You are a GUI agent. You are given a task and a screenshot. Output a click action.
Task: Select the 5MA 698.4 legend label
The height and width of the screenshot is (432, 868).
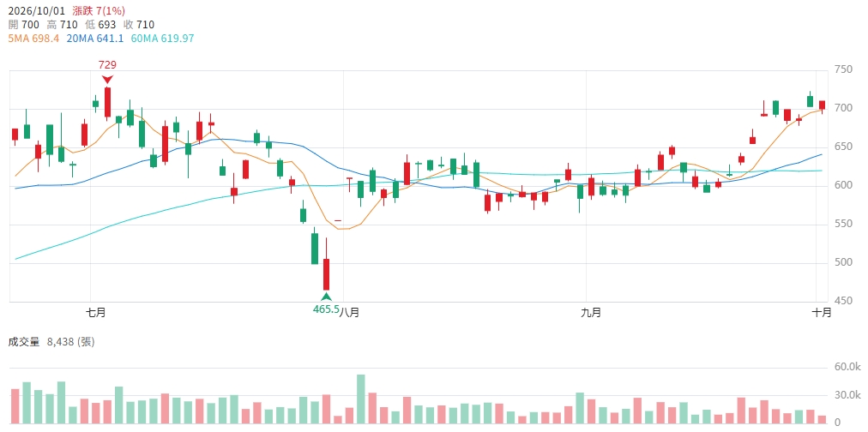pyautogui.click(x=33, y=39)
